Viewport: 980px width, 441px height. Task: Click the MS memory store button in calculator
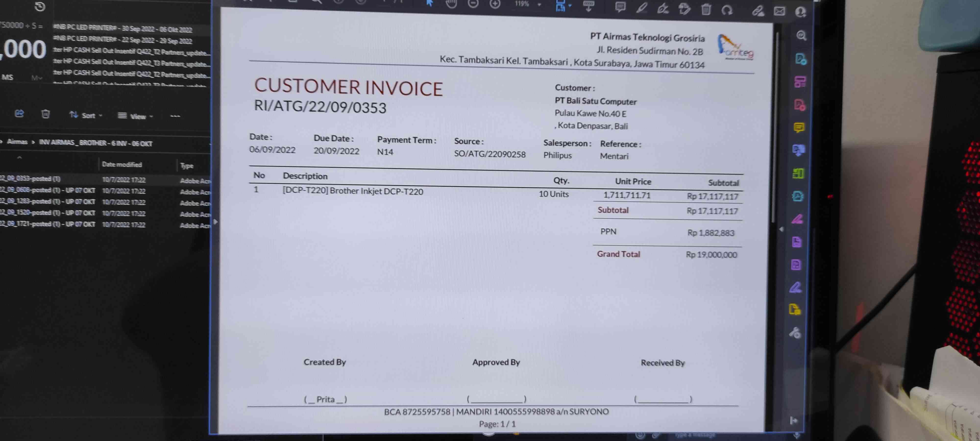coord(7,78)
